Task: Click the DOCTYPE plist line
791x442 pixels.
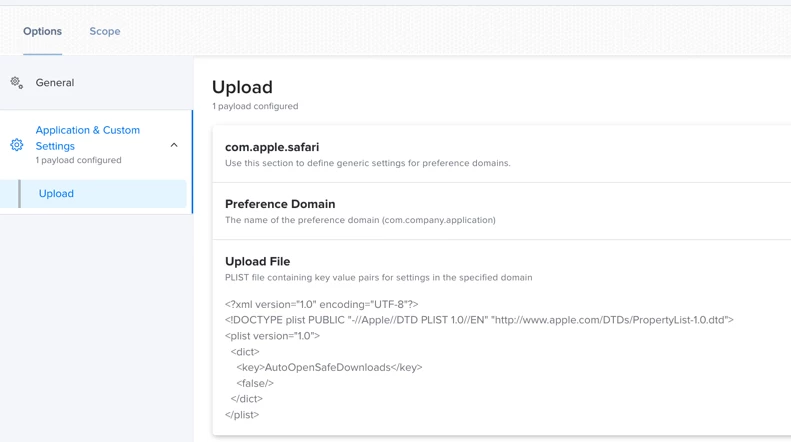Action: 479,320
